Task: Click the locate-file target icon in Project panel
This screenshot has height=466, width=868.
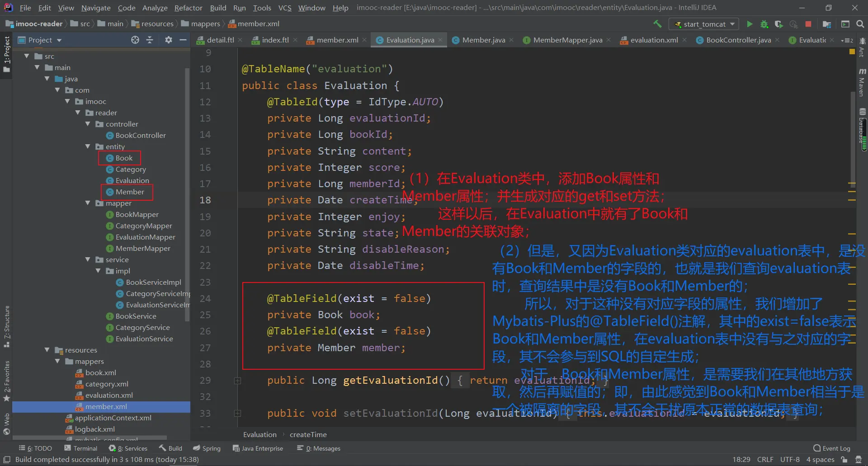Action: click(x=135, y=40)
